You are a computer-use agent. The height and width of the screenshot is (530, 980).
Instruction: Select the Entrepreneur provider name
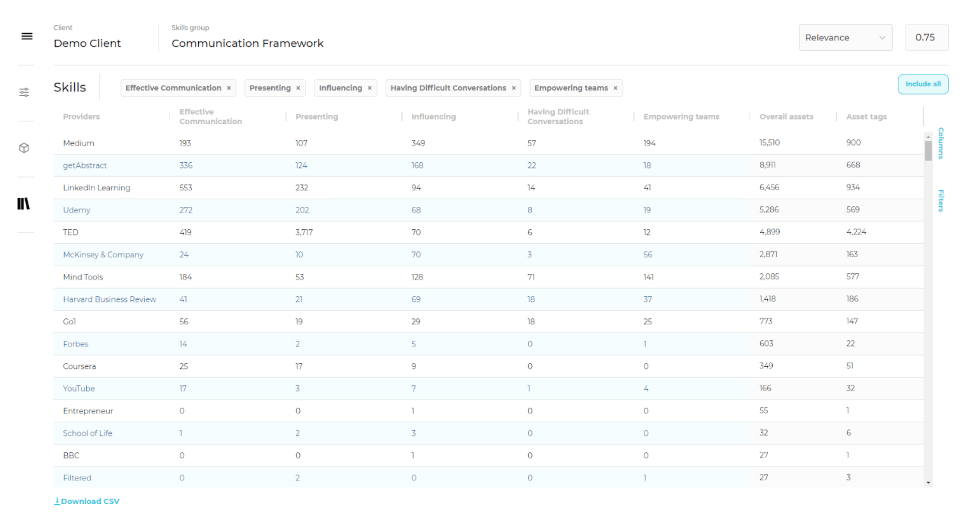[x=88, y=411]
